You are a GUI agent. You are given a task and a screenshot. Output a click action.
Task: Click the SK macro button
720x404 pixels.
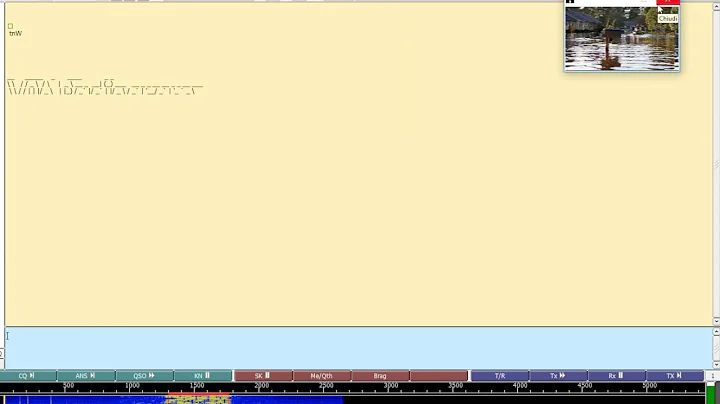263,376
